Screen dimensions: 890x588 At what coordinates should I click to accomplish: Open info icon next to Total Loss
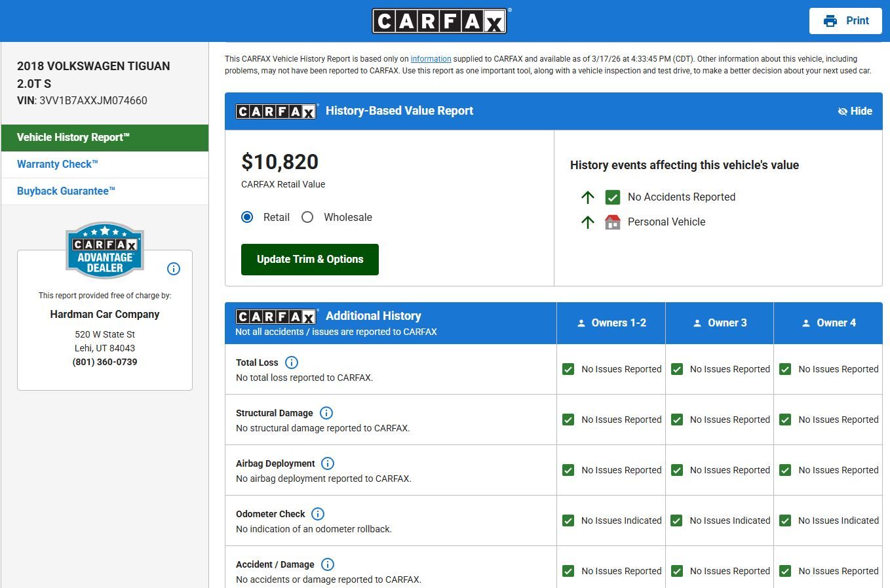(292, 363)
